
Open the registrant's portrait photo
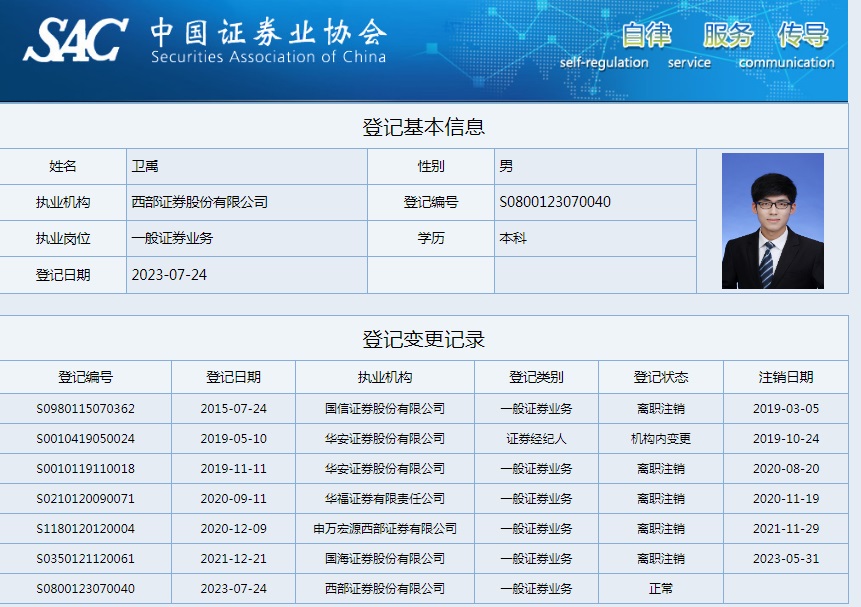point(772,221)
